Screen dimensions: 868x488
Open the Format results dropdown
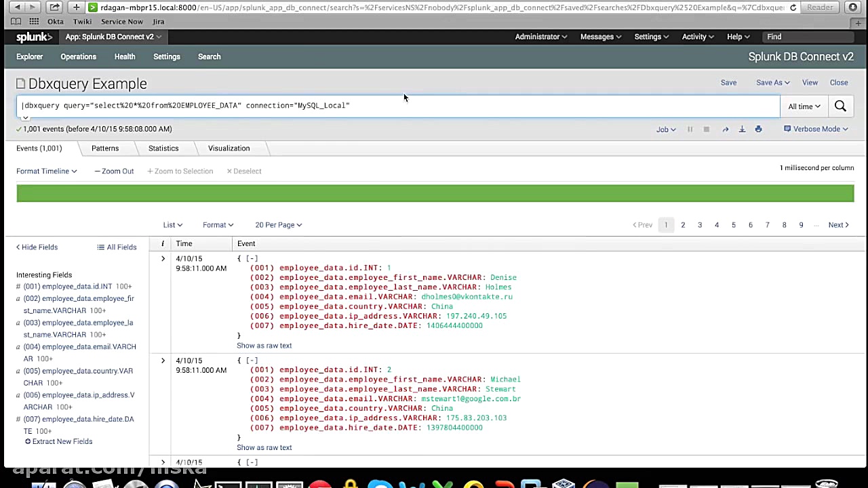point(218,225)
